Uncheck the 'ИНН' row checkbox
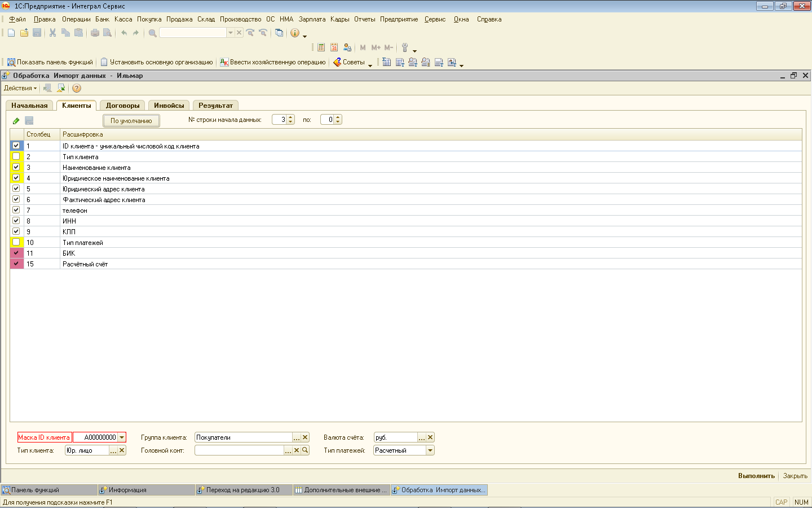The image size is (812, 508). (16, 221)
